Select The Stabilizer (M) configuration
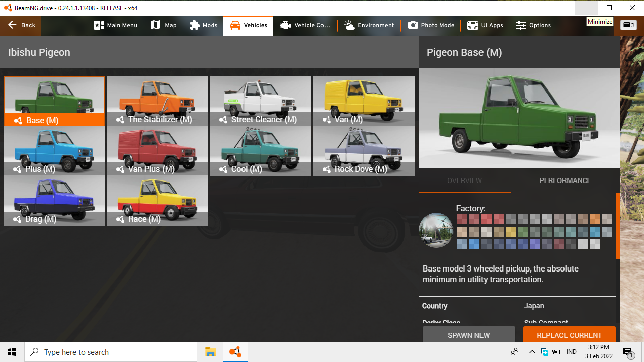The height and width of the screenshot is (362, 644). (x=157, y=101)
